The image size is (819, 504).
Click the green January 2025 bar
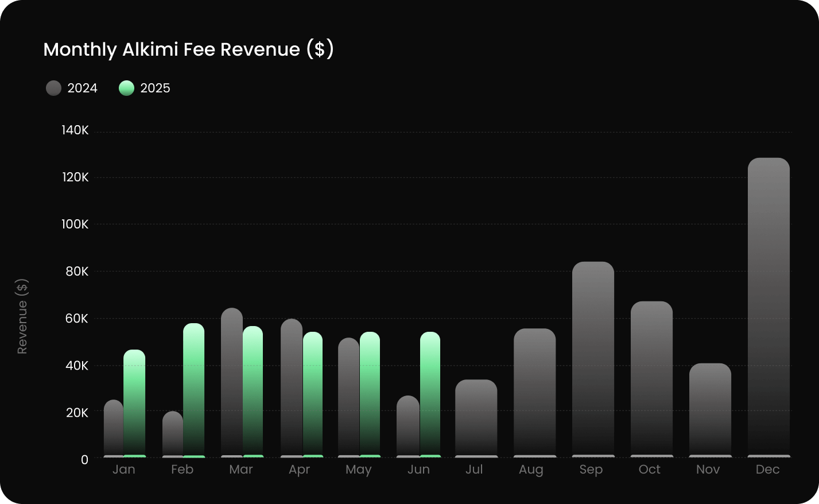(134, 403)
